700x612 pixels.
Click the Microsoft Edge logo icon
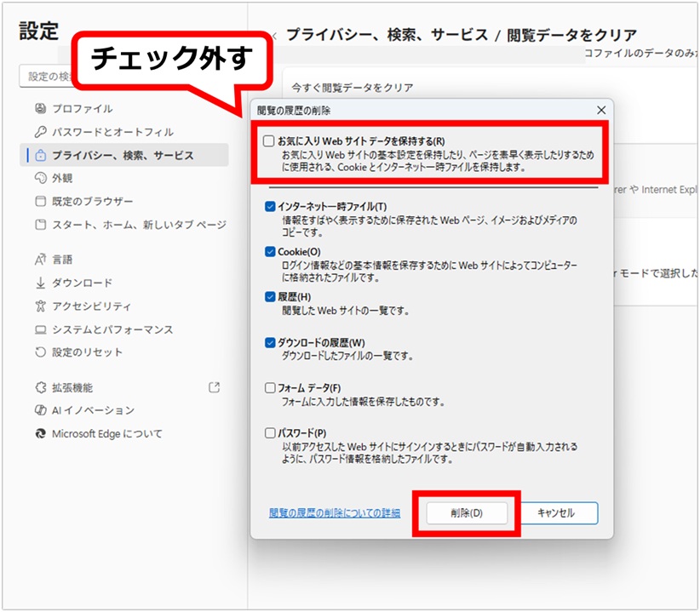(40, 434)
